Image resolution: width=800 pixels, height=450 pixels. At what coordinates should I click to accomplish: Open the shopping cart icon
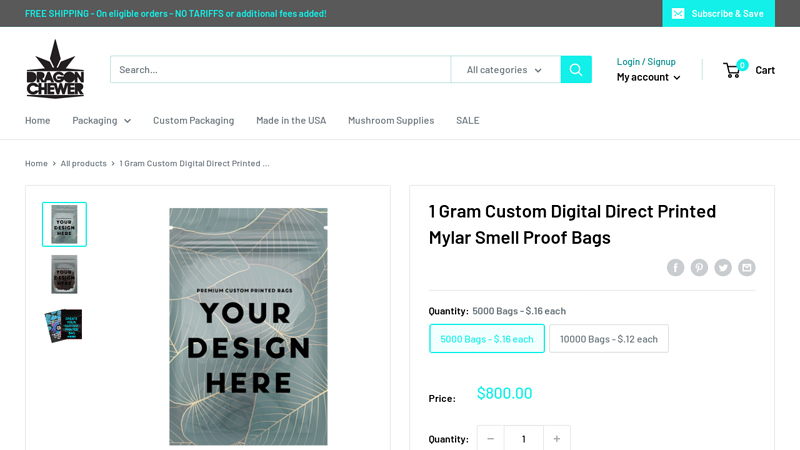(735, 69)
